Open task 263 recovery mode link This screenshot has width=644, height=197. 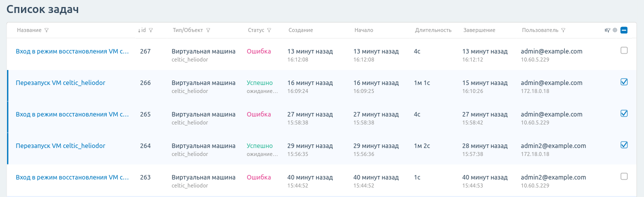(72, 177)
